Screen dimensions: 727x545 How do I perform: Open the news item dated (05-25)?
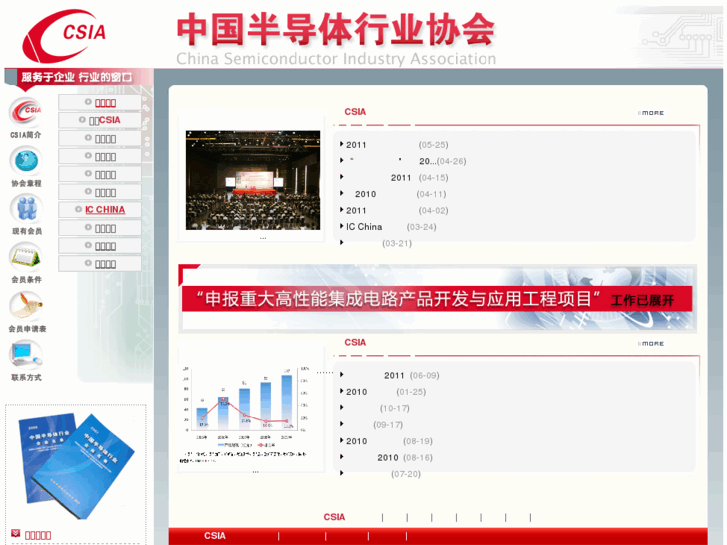[395, 145]
